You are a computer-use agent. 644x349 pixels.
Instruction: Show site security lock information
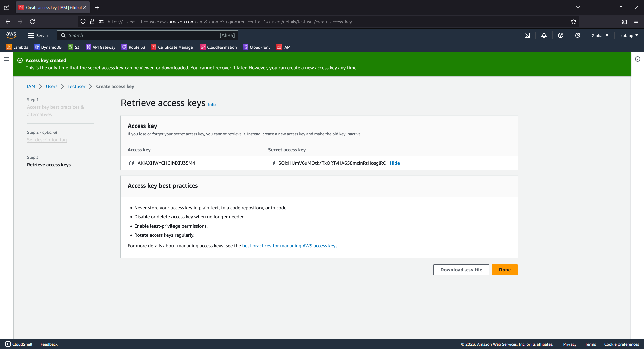click(x=92, y=22)
